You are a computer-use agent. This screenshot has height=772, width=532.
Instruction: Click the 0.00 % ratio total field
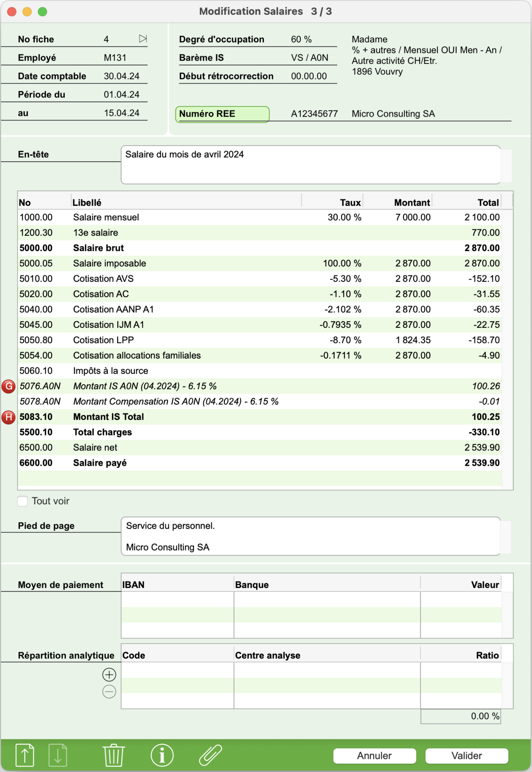(461, 716)
